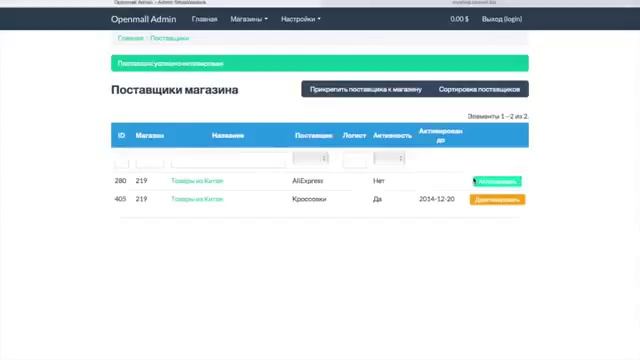Expand the Магазины dropdown menu

(x=249, y=19)
